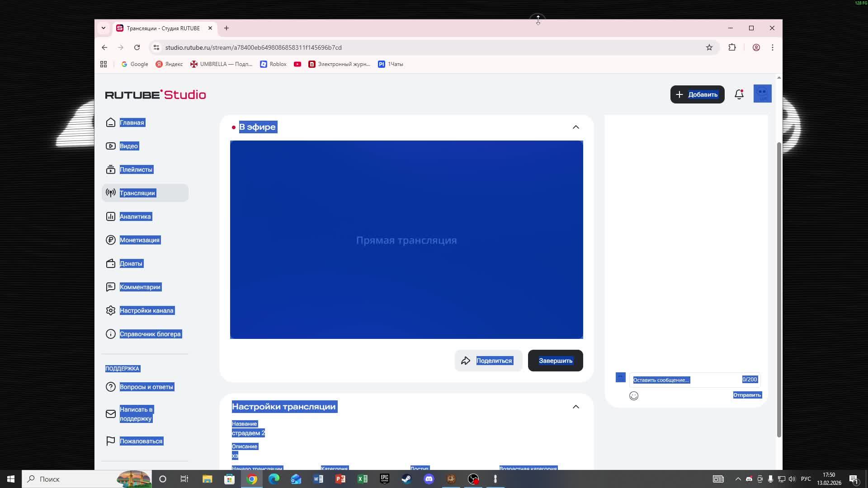The image size is (868, 488).
Task: Open the emoji picker in chat
Action: [634, 396]
